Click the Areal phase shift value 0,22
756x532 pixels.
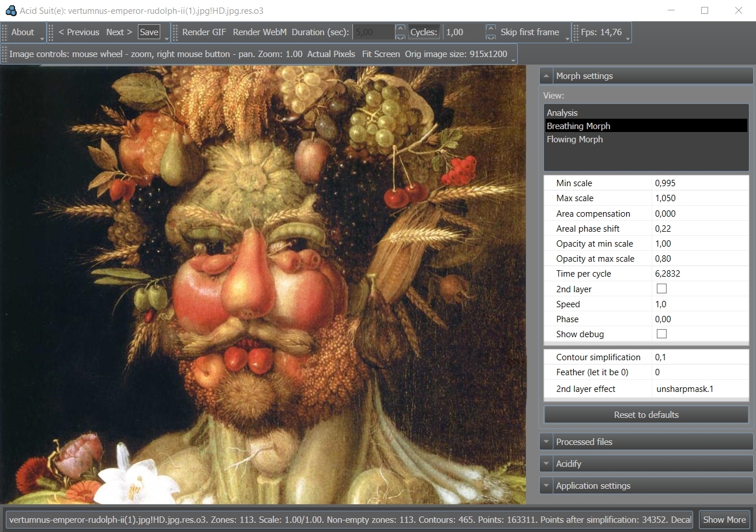(700, 228)
